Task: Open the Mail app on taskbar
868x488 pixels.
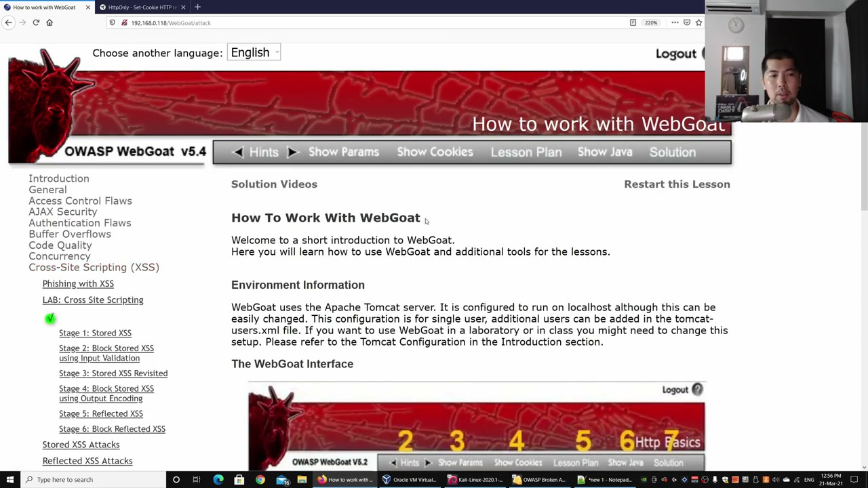Action: coord(282,479)
